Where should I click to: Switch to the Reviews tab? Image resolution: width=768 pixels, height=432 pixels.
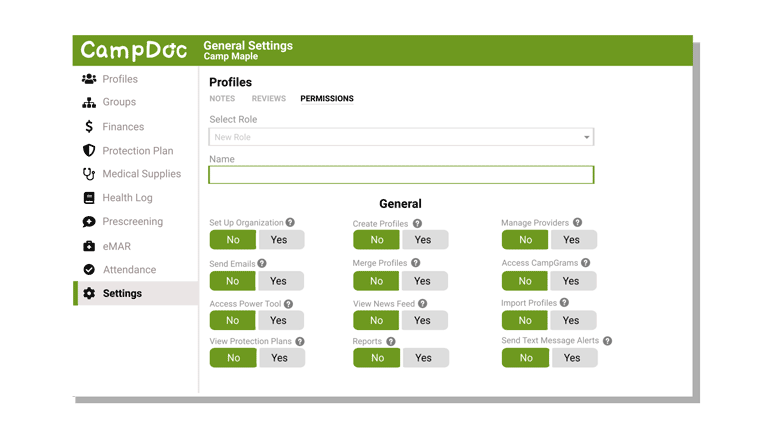click(x=268, y=98)
